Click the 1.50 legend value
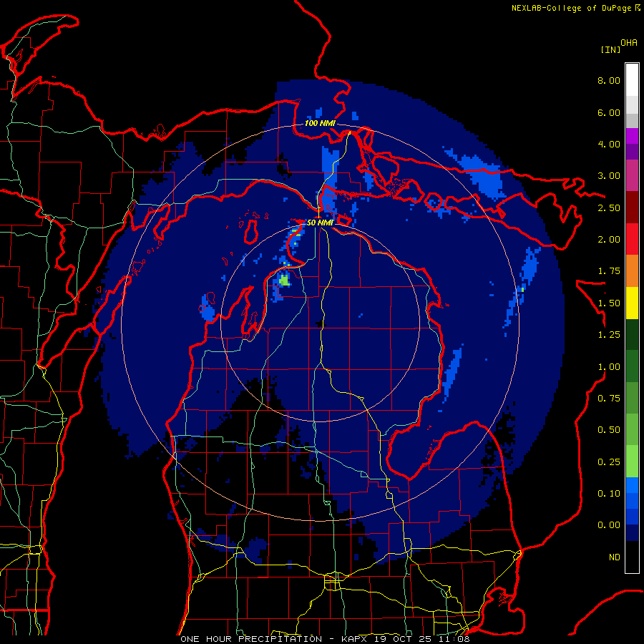The image size is (644, 644). point(609,303)
